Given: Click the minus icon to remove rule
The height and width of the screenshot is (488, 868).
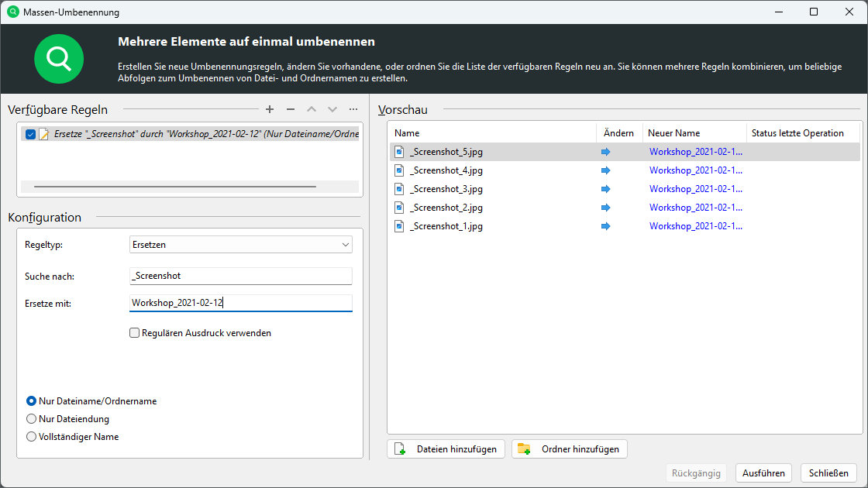Looking at the screenshot, I should 291,110.
